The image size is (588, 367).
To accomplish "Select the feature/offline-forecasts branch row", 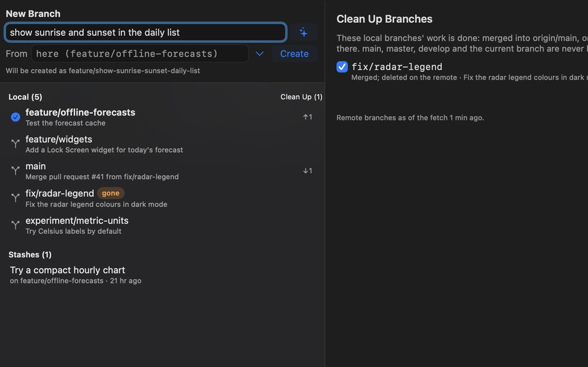I will pos(162,117).
